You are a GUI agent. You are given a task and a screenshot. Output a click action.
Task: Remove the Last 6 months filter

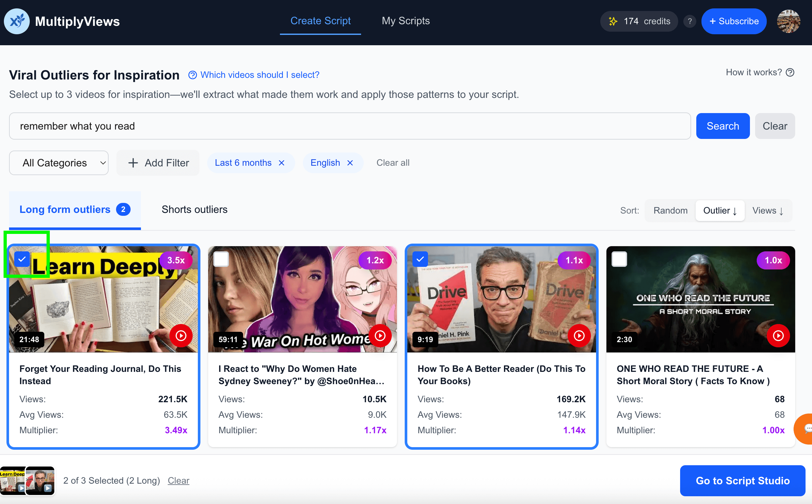[x=282, y=163]
